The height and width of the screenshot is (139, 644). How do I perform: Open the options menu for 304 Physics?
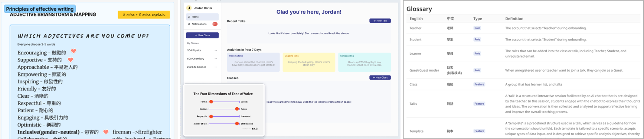216,50
